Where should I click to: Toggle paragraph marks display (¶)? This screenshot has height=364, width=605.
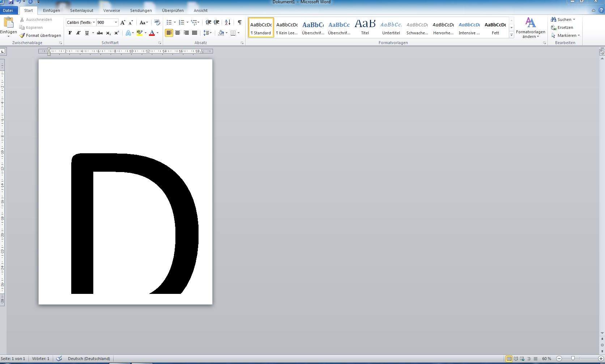click(x=239, y=22)
